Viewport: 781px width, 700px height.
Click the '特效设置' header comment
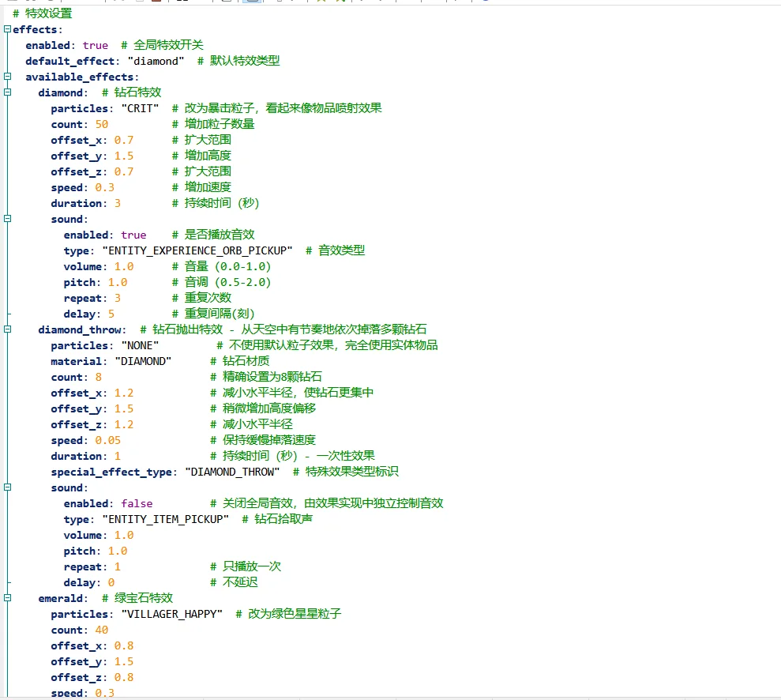click(48, 13)
